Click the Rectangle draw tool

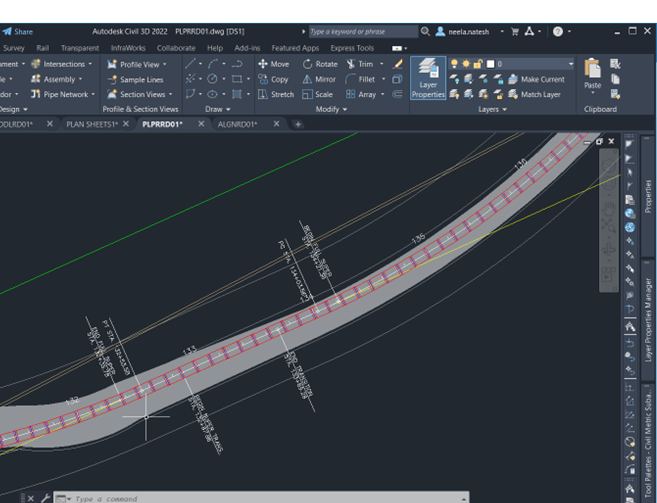click(237, 79)
